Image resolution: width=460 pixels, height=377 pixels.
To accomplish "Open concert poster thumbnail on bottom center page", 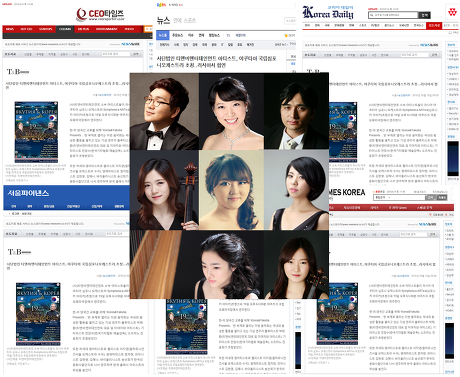I will tap(187, 327).
